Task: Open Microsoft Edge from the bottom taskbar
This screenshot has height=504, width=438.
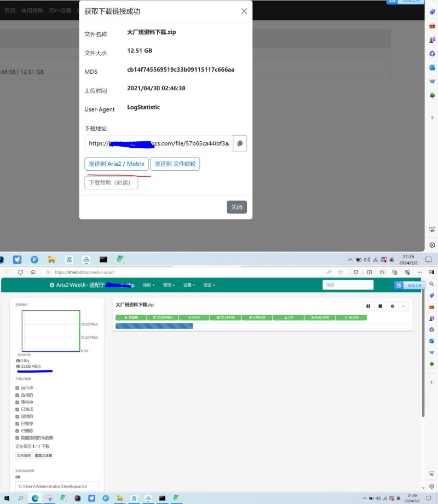Action: (35, 498)
